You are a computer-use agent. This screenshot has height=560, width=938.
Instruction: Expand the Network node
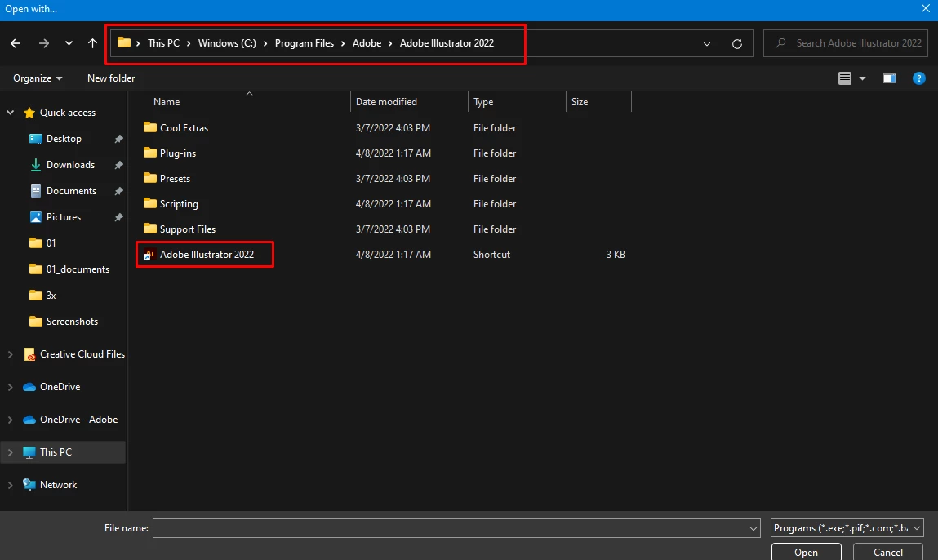point(10,485)
